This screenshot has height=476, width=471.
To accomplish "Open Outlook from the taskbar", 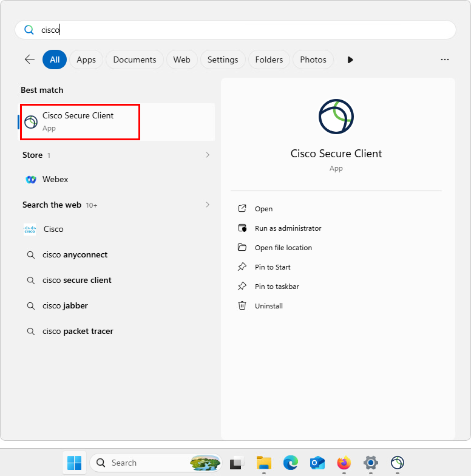I will [317, 463].
